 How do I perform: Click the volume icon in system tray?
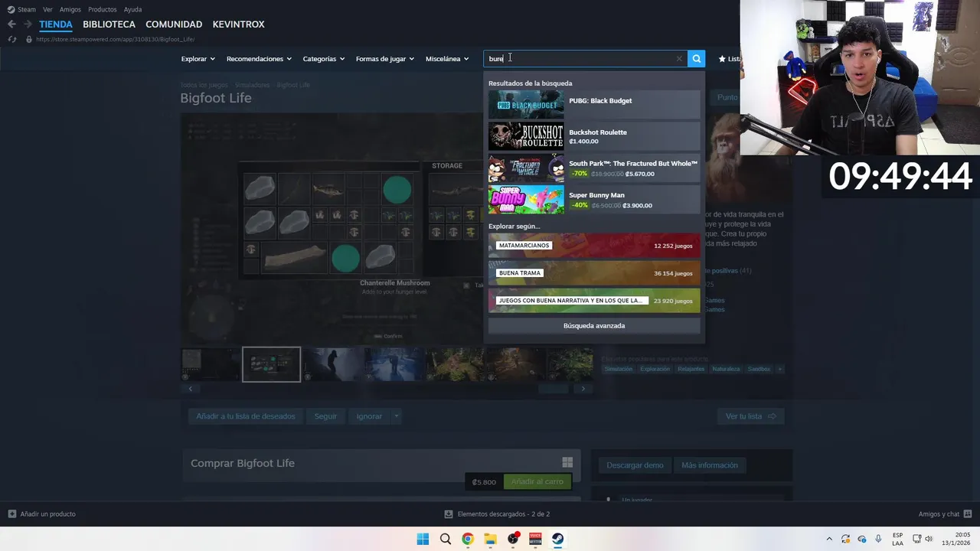pyautogui.click(x=929, y=540)
